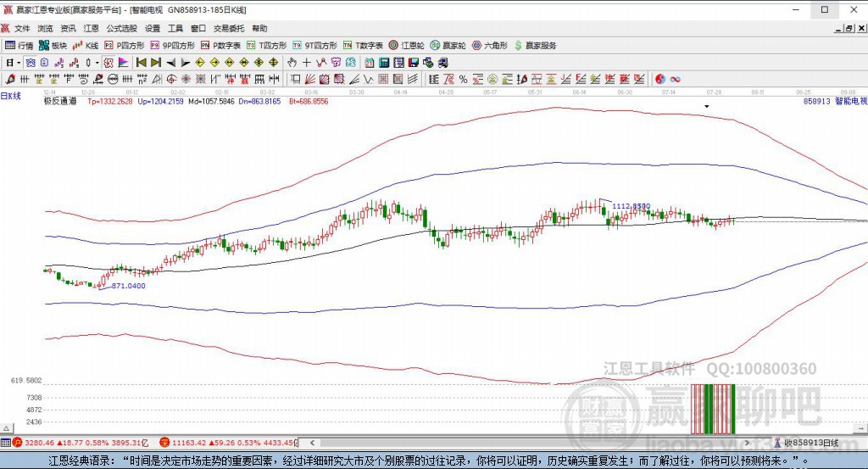Toggle the 极 channel indicator button

108,63
